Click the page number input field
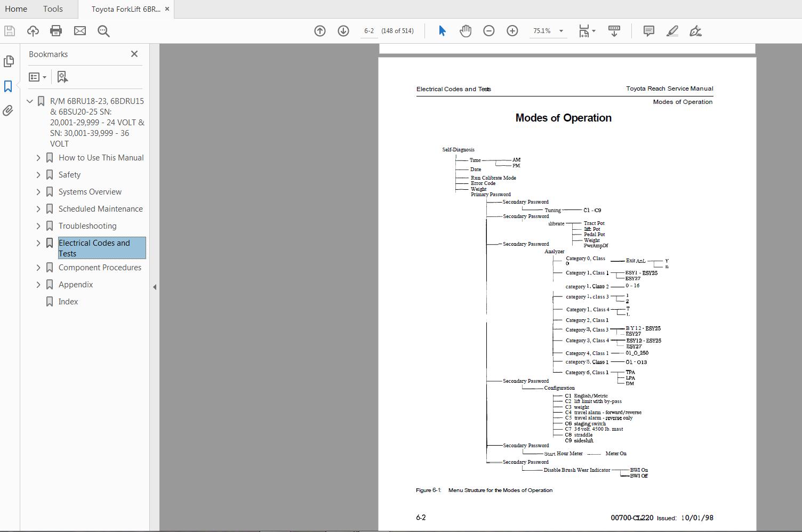The width and height of the screenshot is (802, 532). click(368, 30)
